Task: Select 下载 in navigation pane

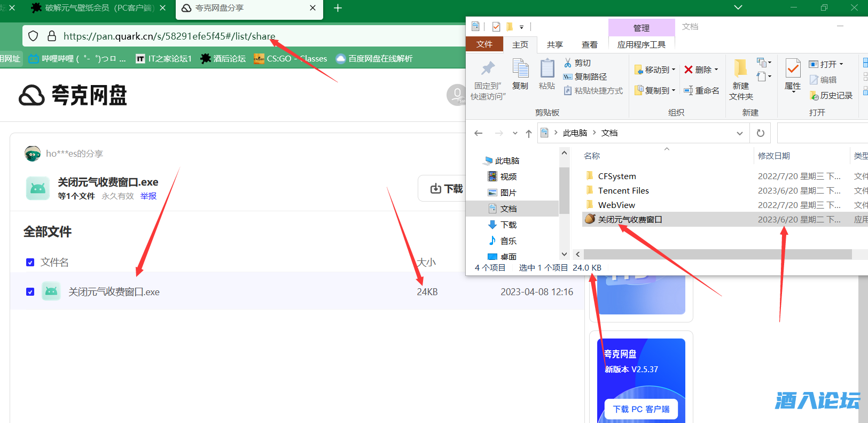Action: (502, 225)
